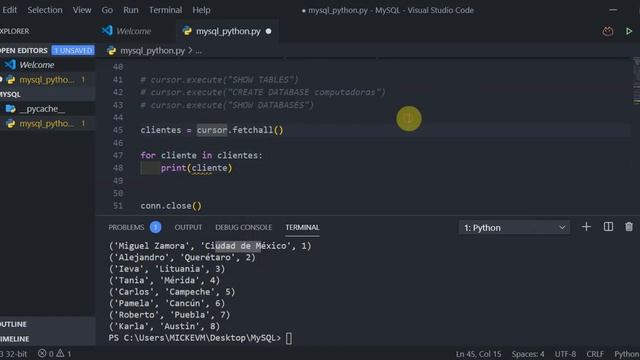
Task: Click the 'Ieva', 'Lituania' output row
Action: [x=167, y=269]
